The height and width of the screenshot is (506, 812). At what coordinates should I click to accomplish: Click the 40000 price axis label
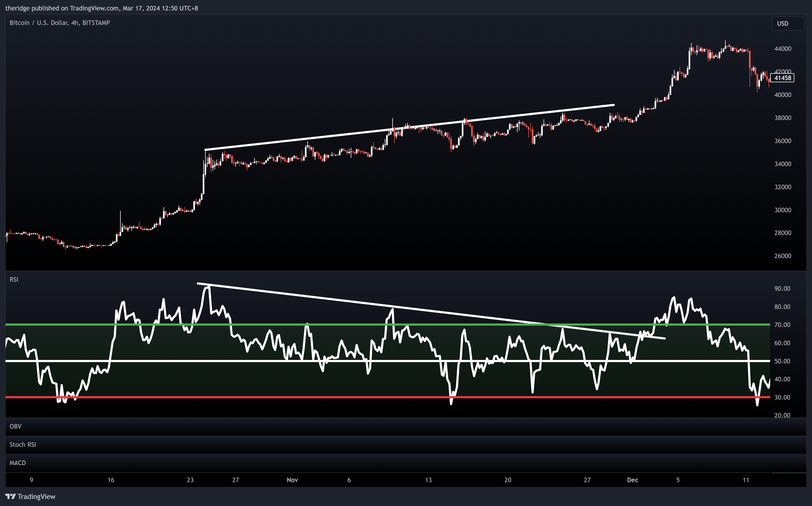(783, 95)
